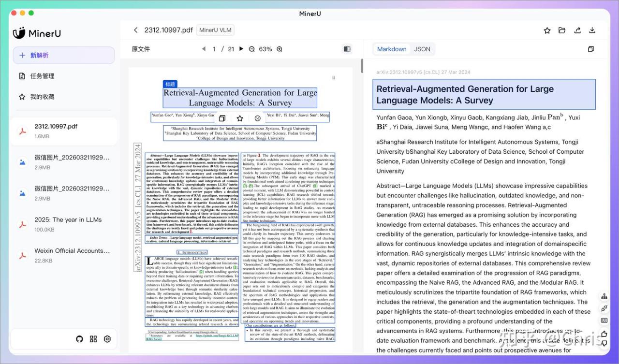Zoom out the PDF with minus magnifier
The width and height of the screenshot is (619, 364).
[251, 49]
